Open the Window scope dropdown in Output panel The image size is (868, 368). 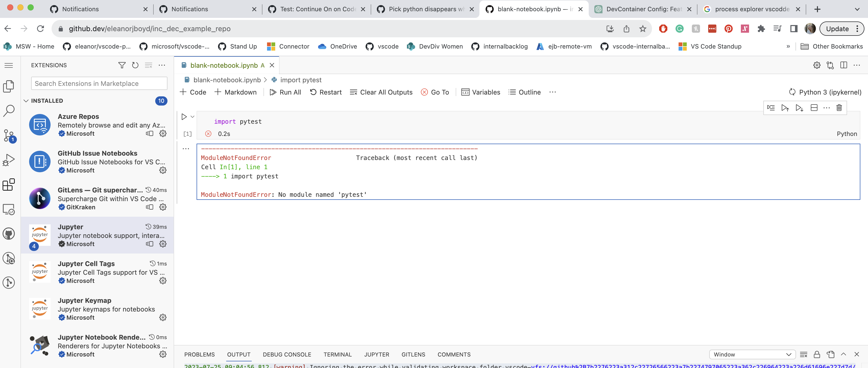coord(752,354)
